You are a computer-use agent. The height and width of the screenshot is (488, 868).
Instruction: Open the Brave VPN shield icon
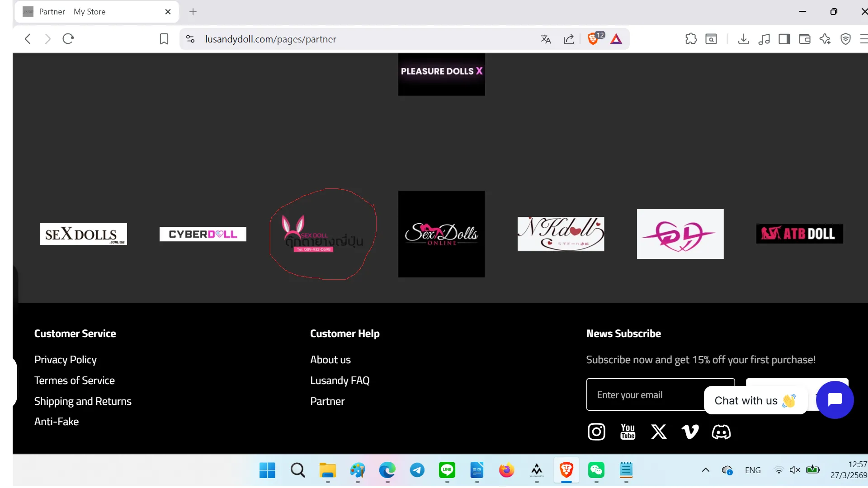coord(846,39)
